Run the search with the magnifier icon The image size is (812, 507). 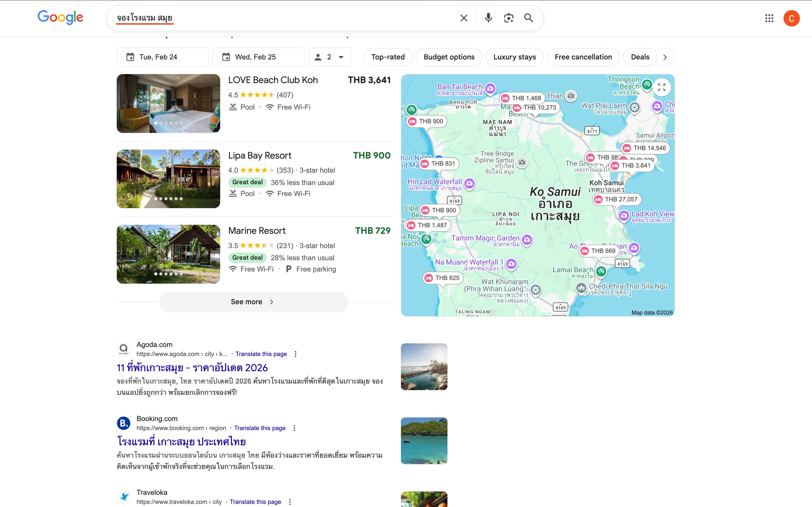[x=528, y=18]
